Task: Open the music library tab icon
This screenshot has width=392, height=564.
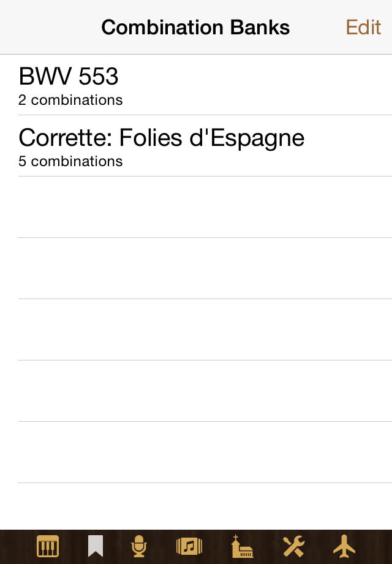Action: point(189,546)
